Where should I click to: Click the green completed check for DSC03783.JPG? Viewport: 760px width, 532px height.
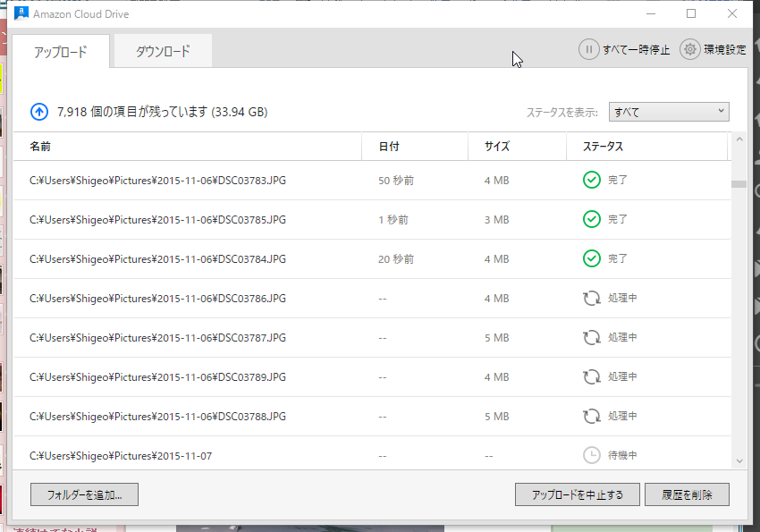(x=591, y=181)
